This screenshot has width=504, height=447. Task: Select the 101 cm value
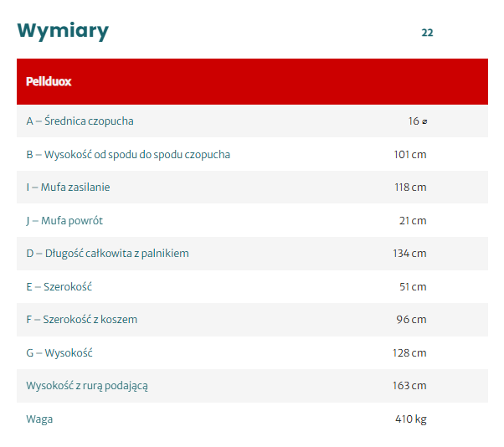[x=409, y=154]
